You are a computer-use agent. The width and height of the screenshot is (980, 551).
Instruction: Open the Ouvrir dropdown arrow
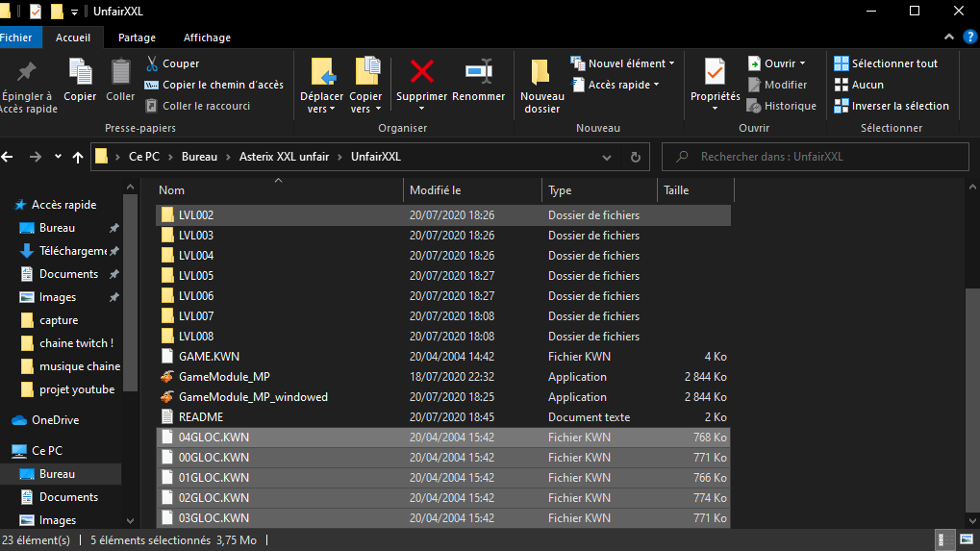802,63
